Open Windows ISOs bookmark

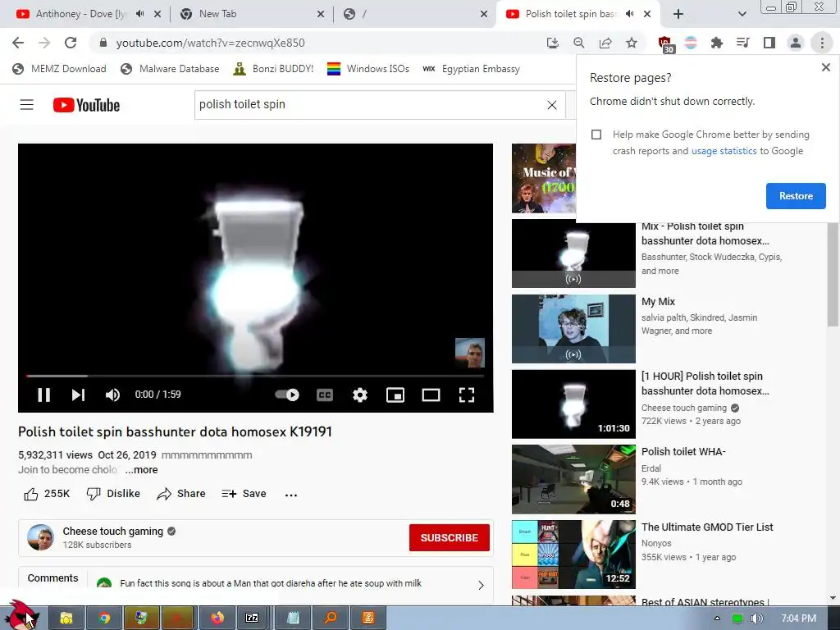pyautogui.click(x=368, y=69)
